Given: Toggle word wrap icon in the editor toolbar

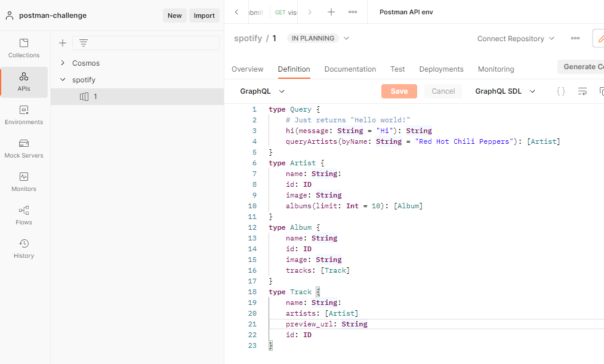Looking at the screenshot, I should click(583, 91).
